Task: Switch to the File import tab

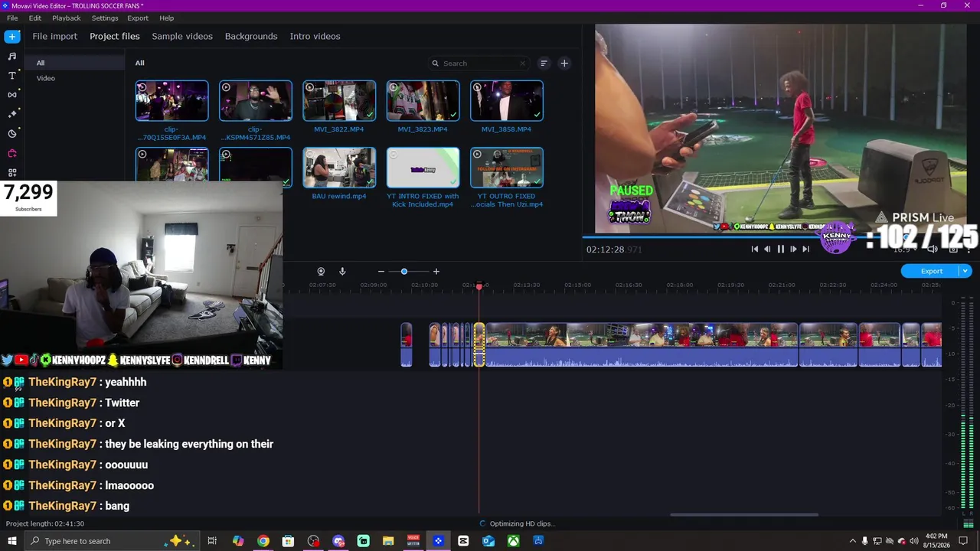Action: (x=55, y=36)
